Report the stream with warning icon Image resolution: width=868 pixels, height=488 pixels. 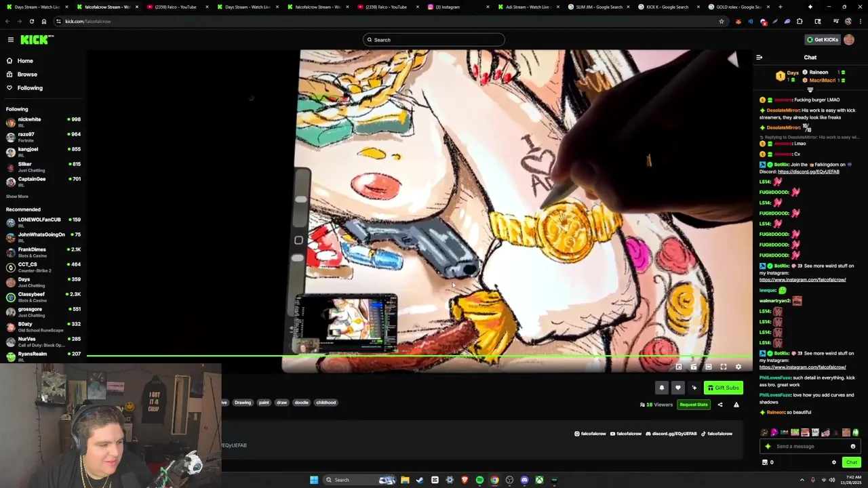tap(736, 405)
